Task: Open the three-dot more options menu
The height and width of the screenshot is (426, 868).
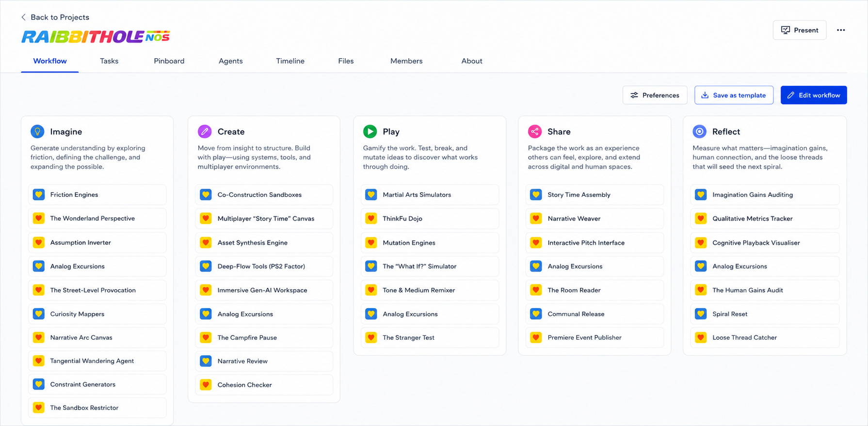Action: click(x=841, y=30)
